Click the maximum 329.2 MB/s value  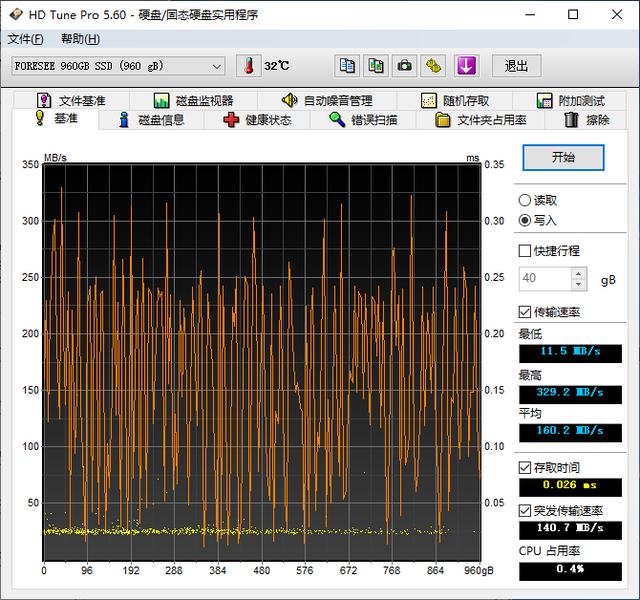[x=570, y=394]
